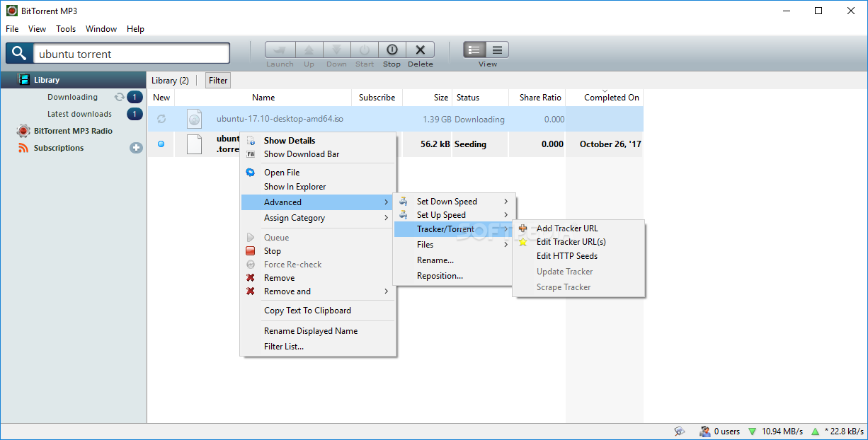Click the users icon in status bar
Screen dimensions: 868x440
(x=705, y=431)
